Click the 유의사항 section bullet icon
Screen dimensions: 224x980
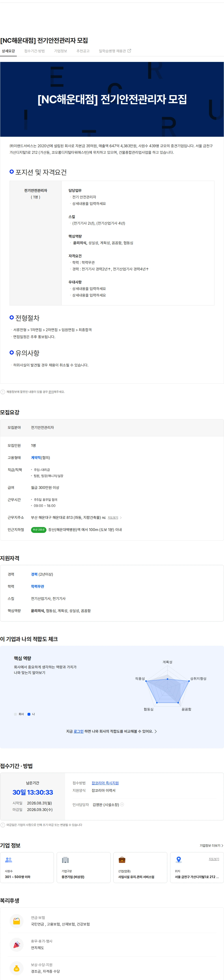pyautogui.click(x=12, y=353)
